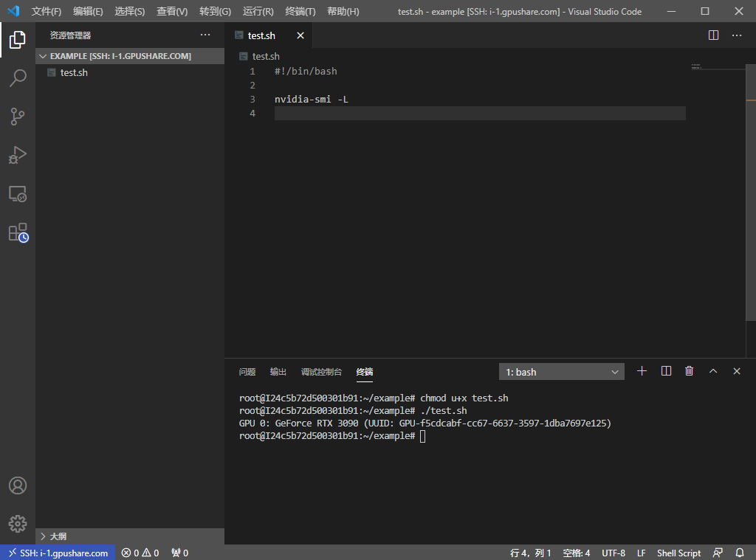Open explorer panel more actions ellipsis
This screenshot has height=560, width=756.
coord(205,35)
